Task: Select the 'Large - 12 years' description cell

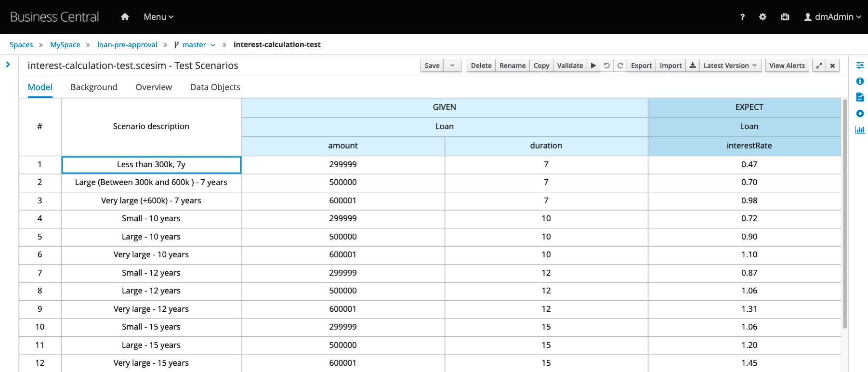Action: 151,291
